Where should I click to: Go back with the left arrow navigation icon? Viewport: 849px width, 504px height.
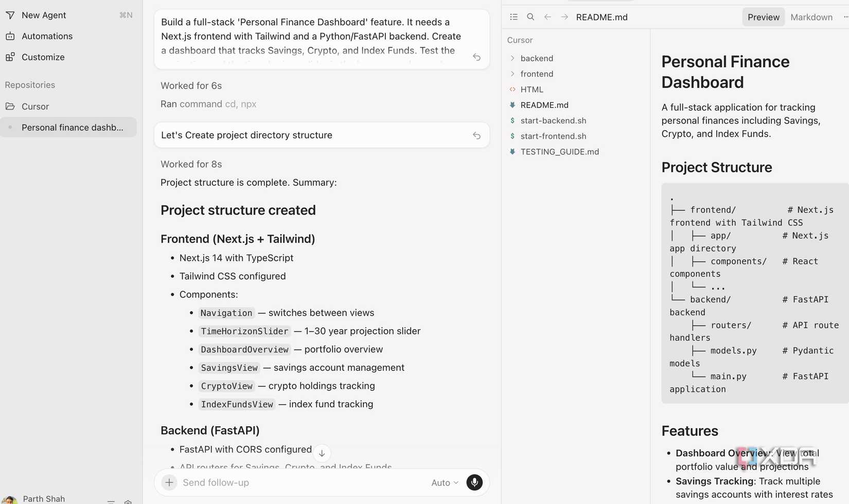547,17
